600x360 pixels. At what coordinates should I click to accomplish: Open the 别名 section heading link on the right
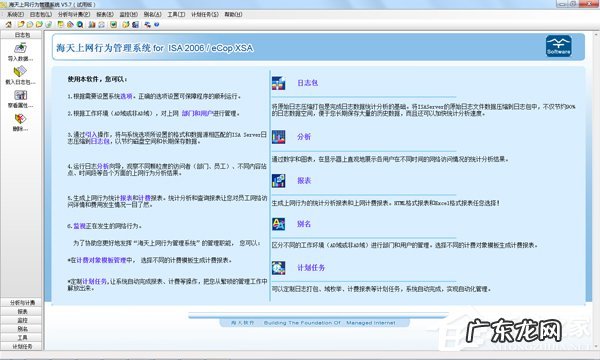(x=304, y=224)
